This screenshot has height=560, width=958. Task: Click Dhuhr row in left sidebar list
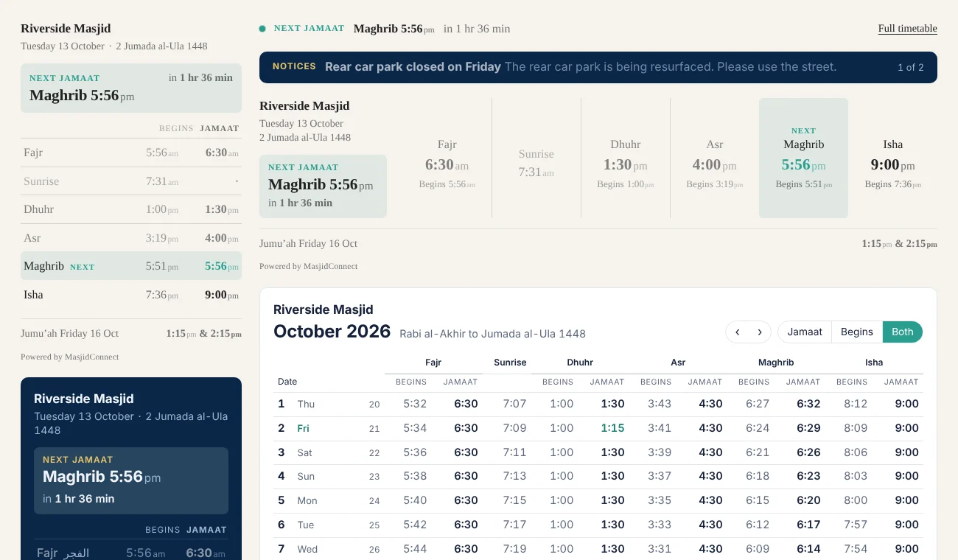(131, 209)
